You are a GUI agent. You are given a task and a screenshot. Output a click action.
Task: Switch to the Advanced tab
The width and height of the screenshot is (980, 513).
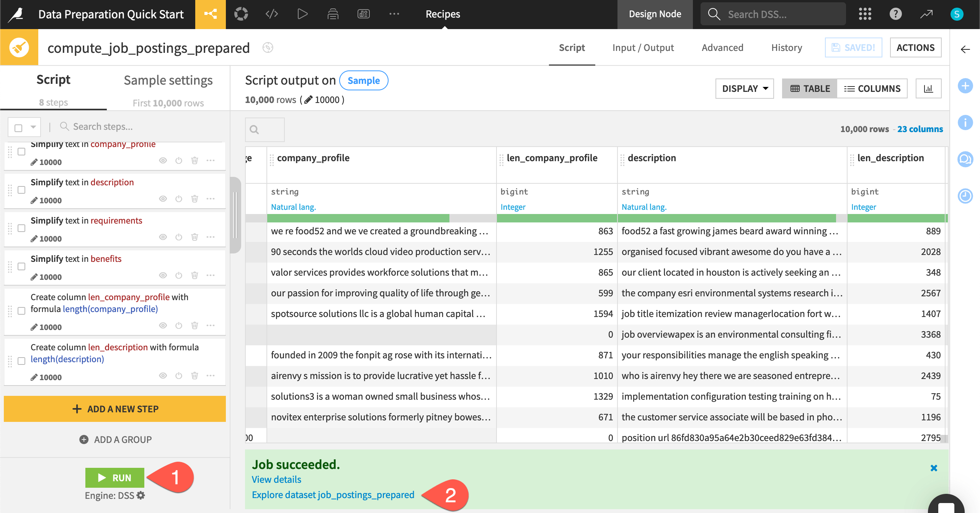(x=722, y=47)
